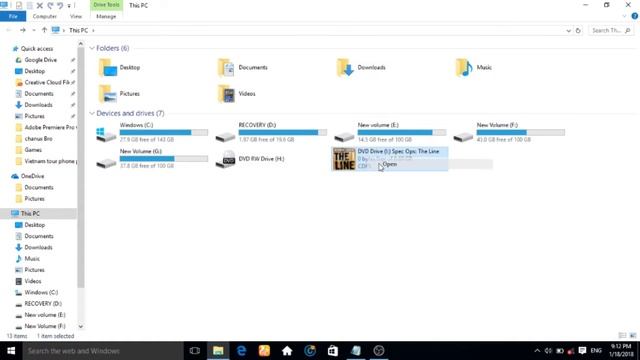Click the Forward navigation arrow

(23, 30)
